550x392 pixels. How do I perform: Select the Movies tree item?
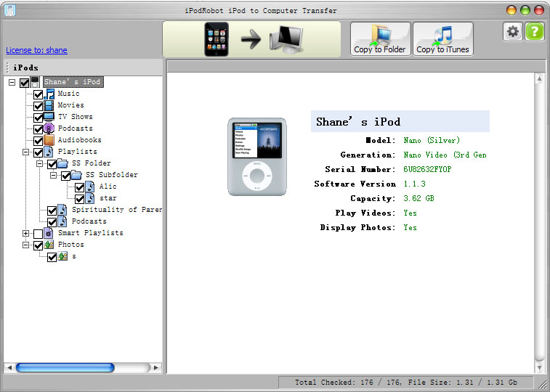tap(71, 105)
